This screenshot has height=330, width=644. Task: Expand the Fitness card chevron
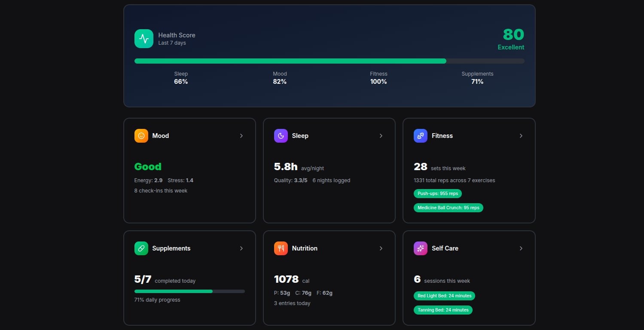click(x=521, y=135)
